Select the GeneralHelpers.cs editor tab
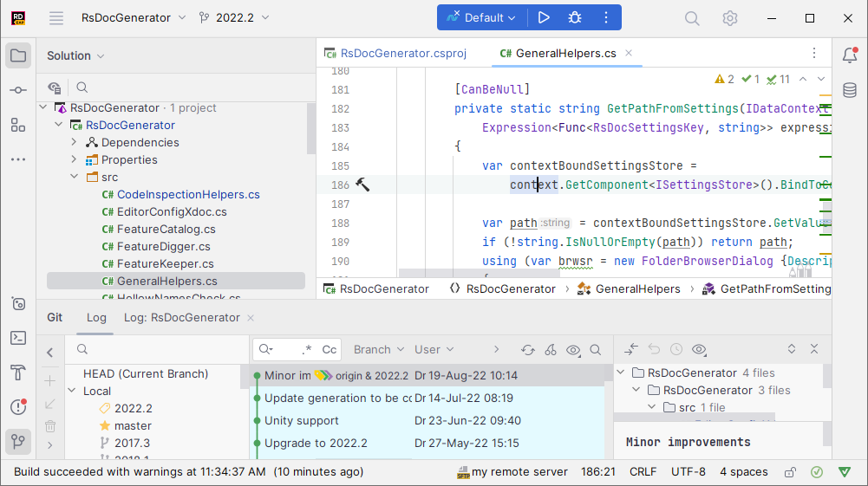The image size is (868, 486). click(x=565, y=53)
